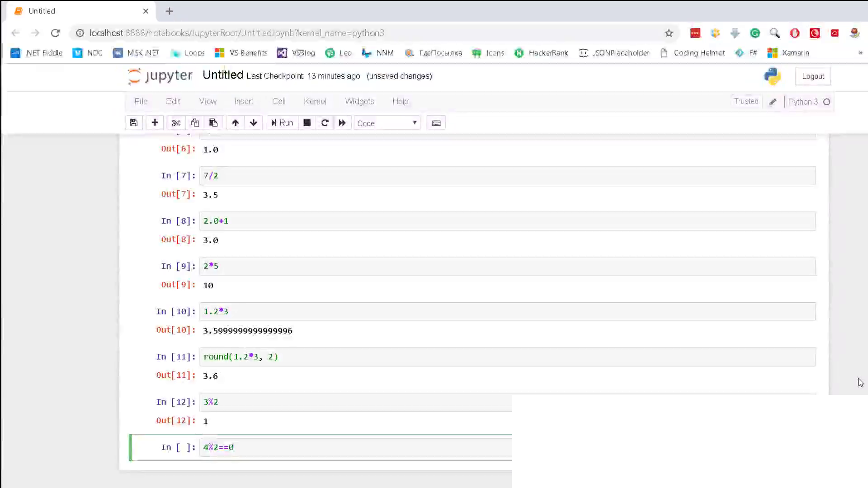The width and height of the screenshot is (868, 488).
Task: Expand the Widgets menu
Action: [x=359, y=101]
